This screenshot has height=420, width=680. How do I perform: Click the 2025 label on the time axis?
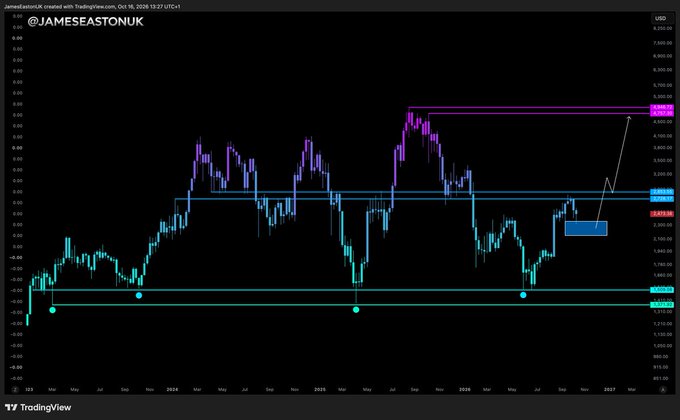(x=320, y=390)
